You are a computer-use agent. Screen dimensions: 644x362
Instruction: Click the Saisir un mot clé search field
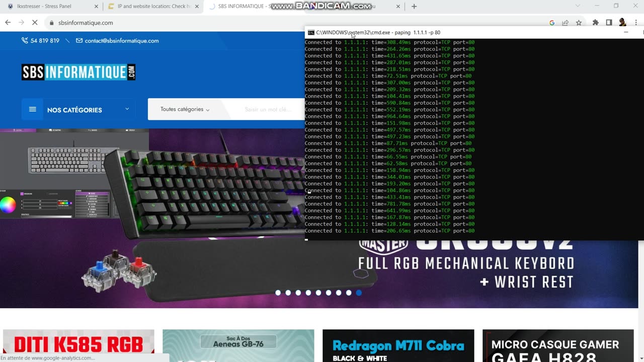(x=268, y=109)
